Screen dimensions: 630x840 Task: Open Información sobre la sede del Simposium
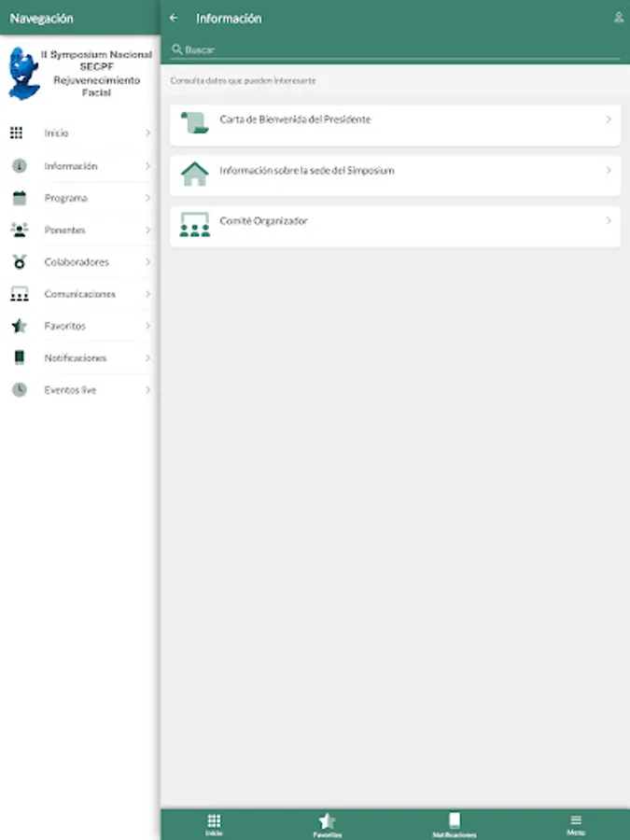(395, 175)
